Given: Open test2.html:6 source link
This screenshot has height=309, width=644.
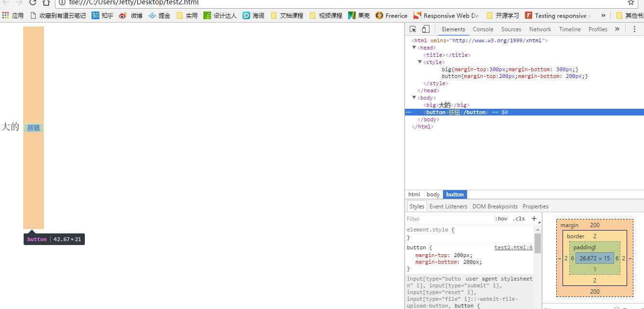Looking at the screenshot, I should tap(513, 247).
